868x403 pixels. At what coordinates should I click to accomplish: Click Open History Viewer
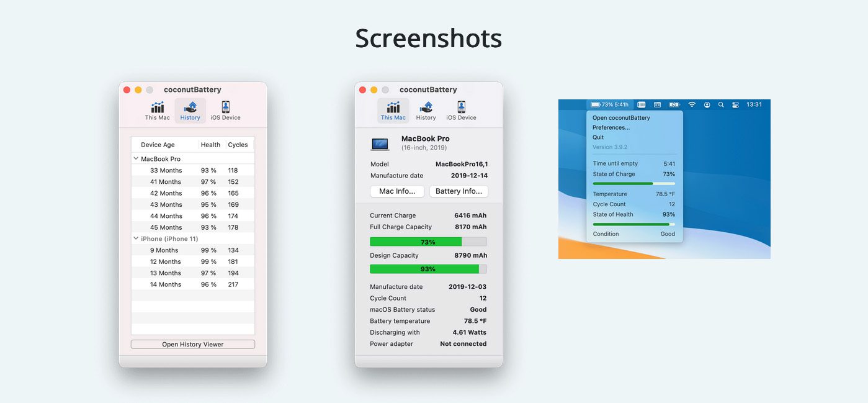192,343
